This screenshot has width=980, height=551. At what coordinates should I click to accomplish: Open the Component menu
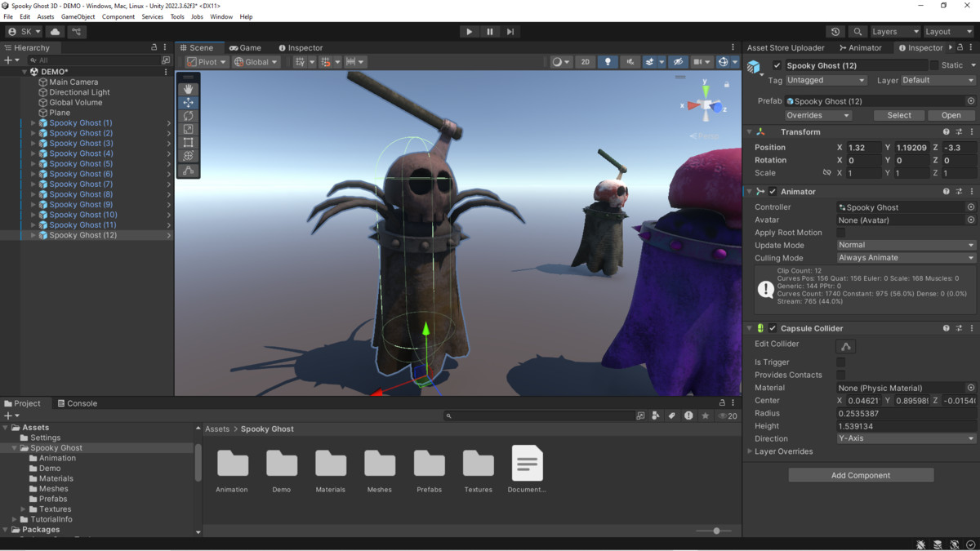[x=118, y=16]
